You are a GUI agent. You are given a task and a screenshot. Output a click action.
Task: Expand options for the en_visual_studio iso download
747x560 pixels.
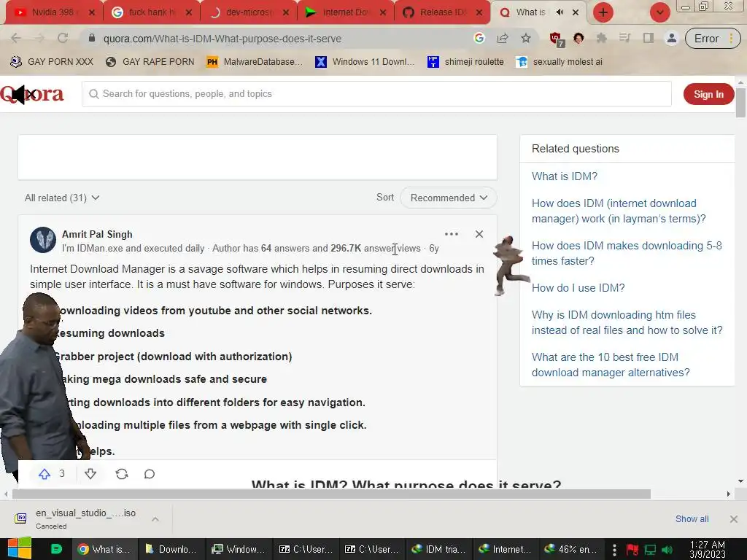155,519
